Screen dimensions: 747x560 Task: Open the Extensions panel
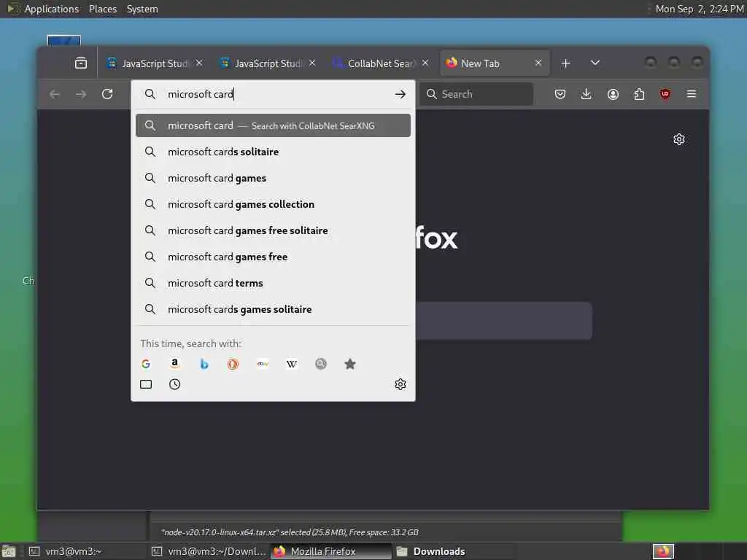639,94
